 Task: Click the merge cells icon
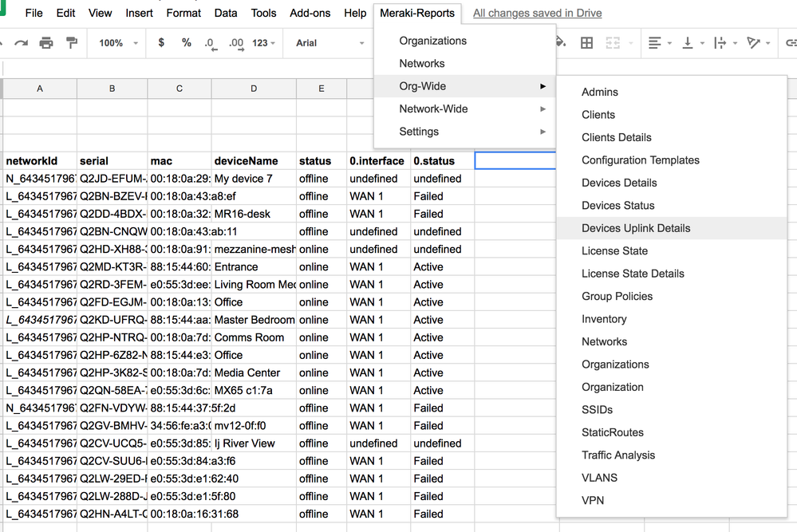tap(613, 43)
